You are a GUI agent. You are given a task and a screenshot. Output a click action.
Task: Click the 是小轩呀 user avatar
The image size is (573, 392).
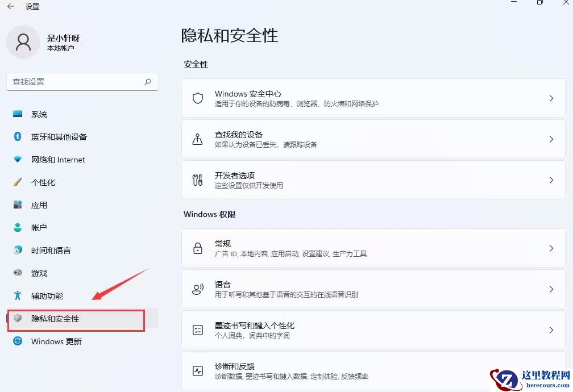(23, 42)
